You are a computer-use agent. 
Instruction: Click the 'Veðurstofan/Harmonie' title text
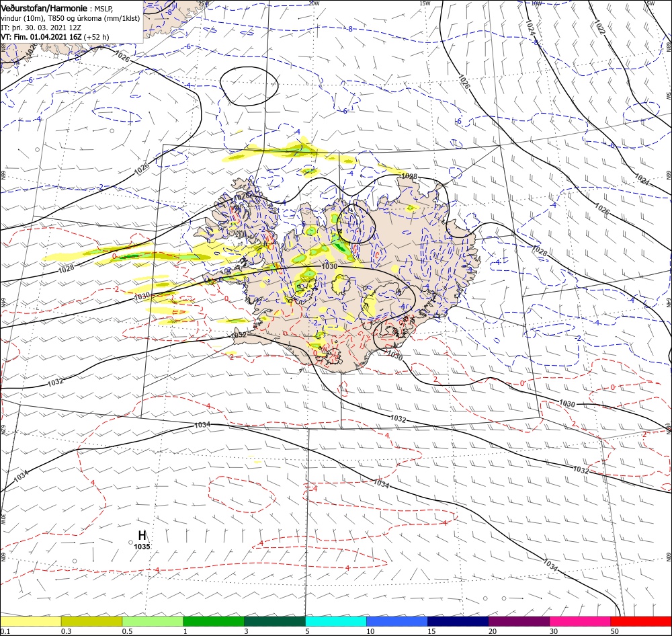tap(44, 8)
